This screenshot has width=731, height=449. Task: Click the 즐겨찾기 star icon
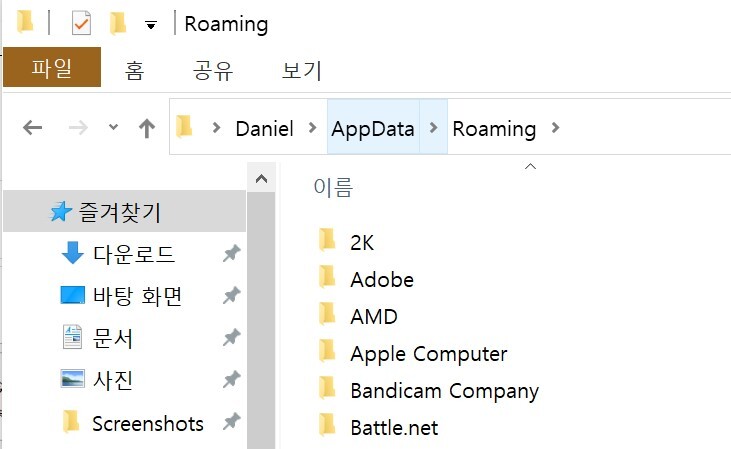coord(61,211)
